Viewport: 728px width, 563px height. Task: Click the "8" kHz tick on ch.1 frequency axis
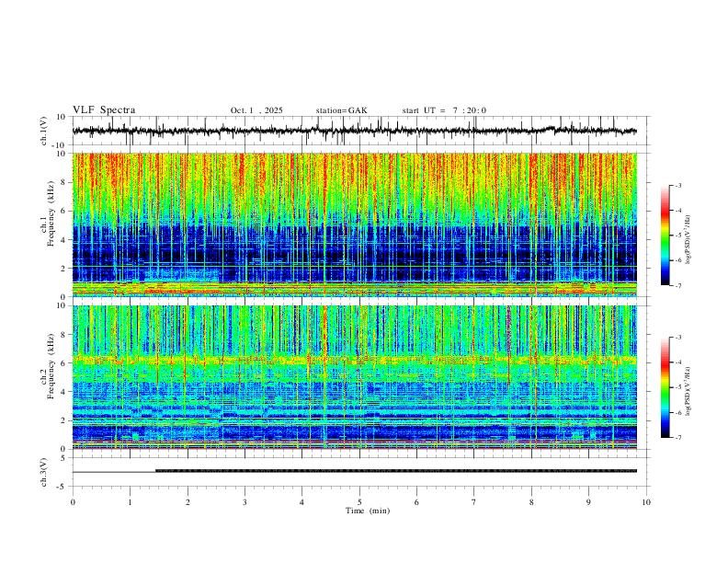click(x=64, y=182)
